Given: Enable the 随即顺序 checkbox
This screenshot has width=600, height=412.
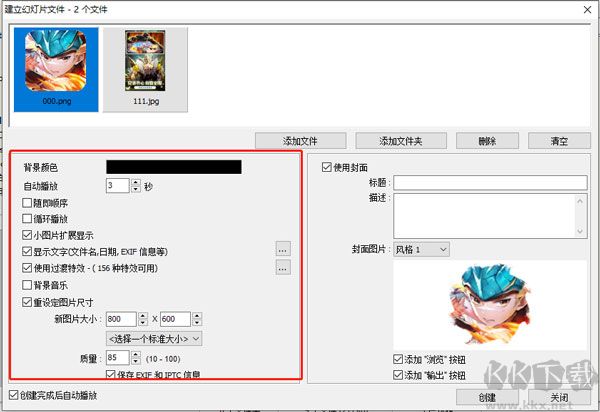Looking at the screenshot, I should [x=27, y=203].
